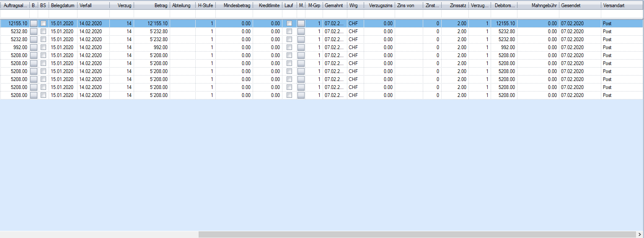Click the Debitors cell 992.00
The image size is (644, 238).
tap(504, 47)
